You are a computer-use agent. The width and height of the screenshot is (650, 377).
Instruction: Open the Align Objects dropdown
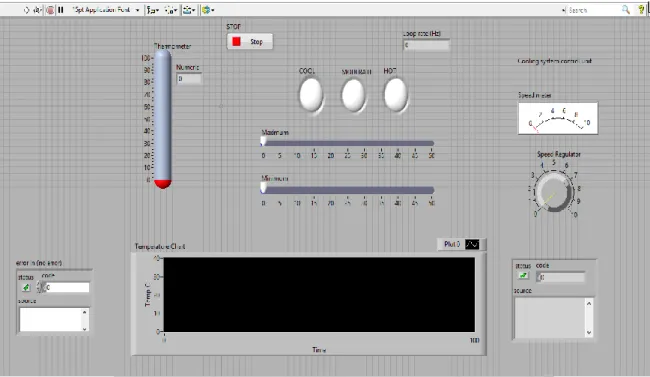153,10
